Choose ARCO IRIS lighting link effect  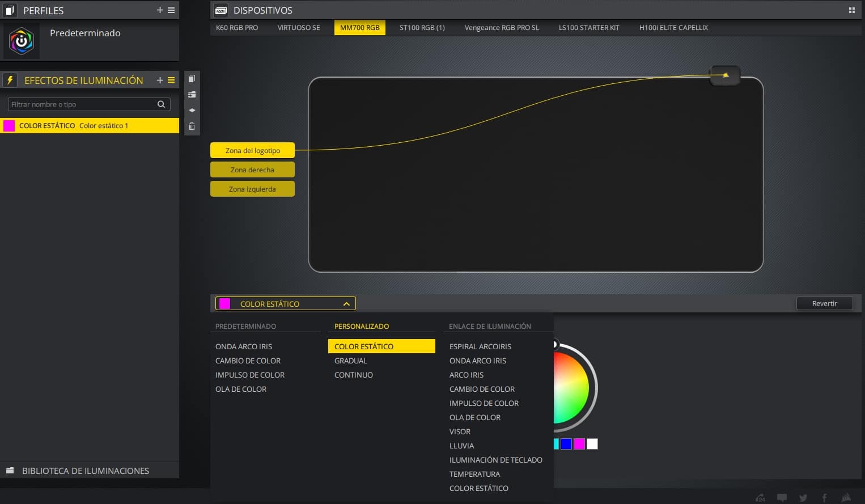click(467, 375)
